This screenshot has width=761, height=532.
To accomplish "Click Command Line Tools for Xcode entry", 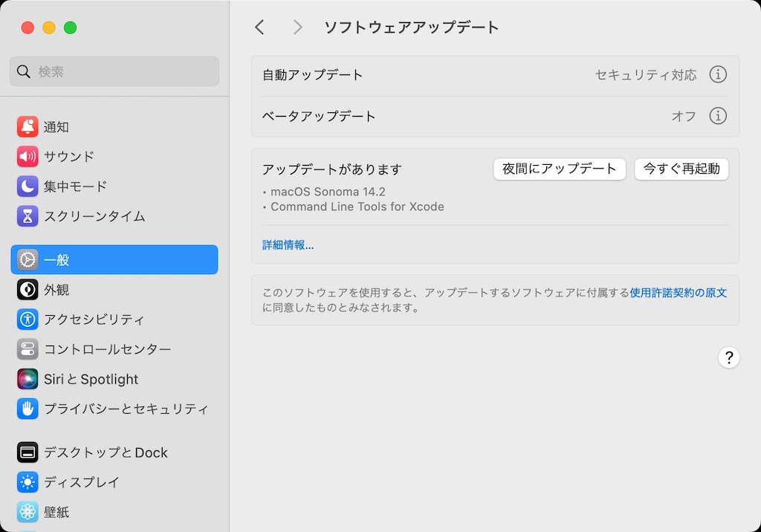I will tap(357, 207).
